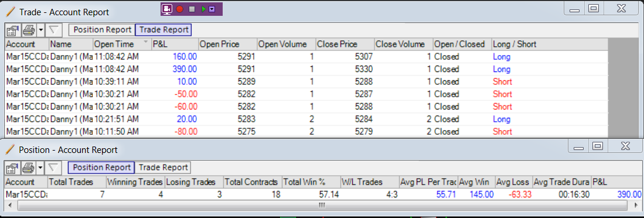Screen dimensions: 644x218
Task: Click the Name column header in Trade window
Action: (x=71, y=44)
